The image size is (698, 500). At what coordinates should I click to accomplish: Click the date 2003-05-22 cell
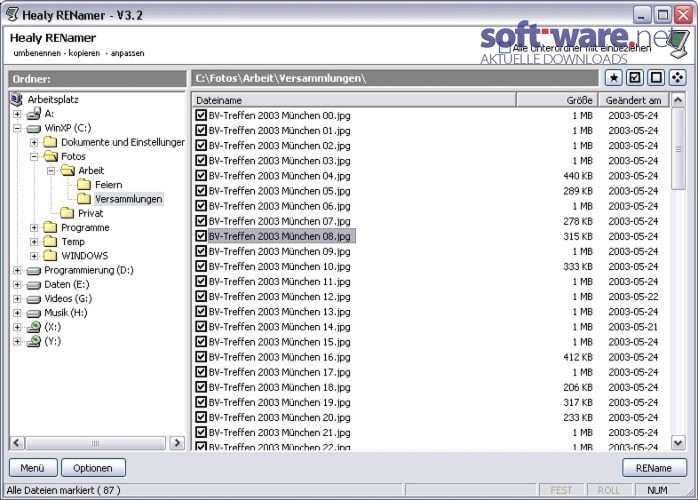[633, 297]
